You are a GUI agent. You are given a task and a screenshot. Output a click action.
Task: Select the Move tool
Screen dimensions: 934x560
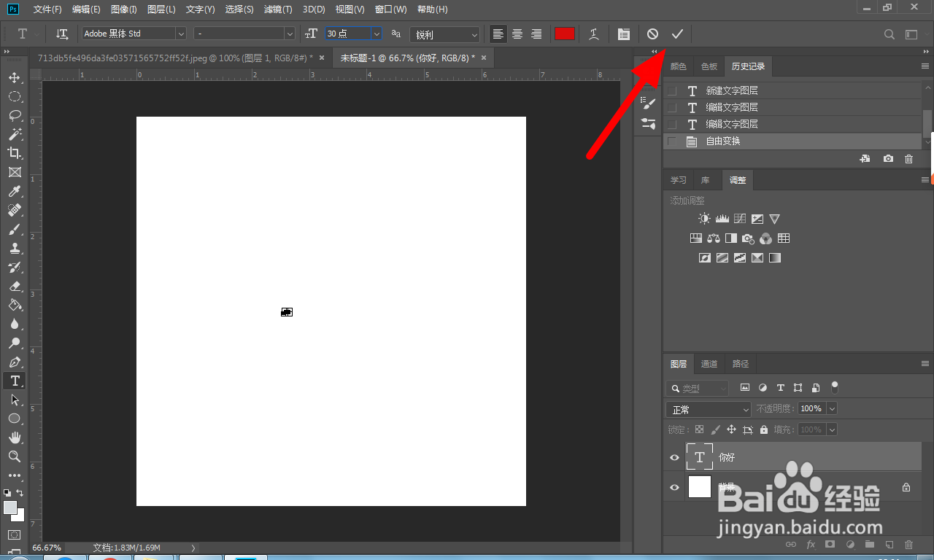tap(14, 78)
